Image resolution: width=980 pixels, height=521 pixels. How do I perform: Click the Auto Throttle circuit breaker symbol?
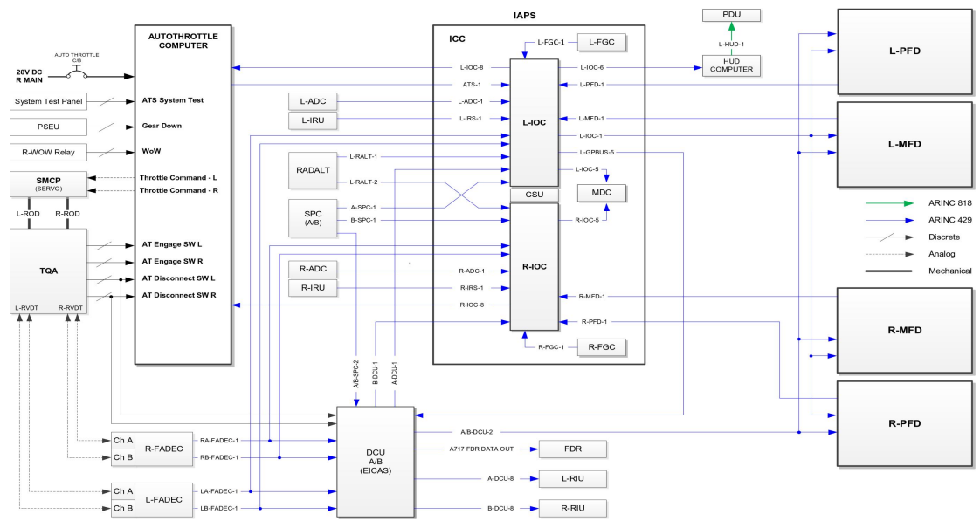[x=77, y=70]
